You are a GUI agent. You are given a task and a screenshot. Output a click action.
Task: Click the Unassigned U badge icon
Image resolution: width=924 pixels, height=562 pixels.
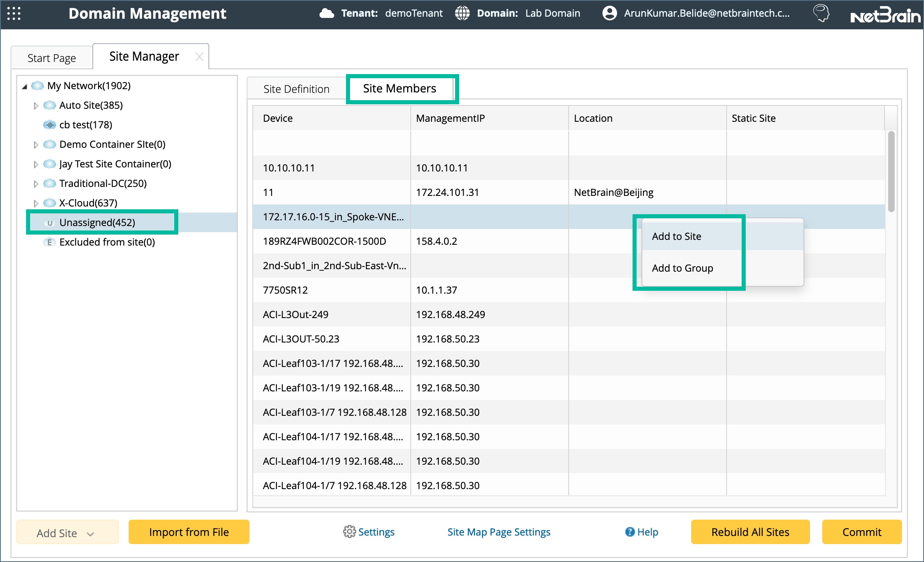coord(50,223)
